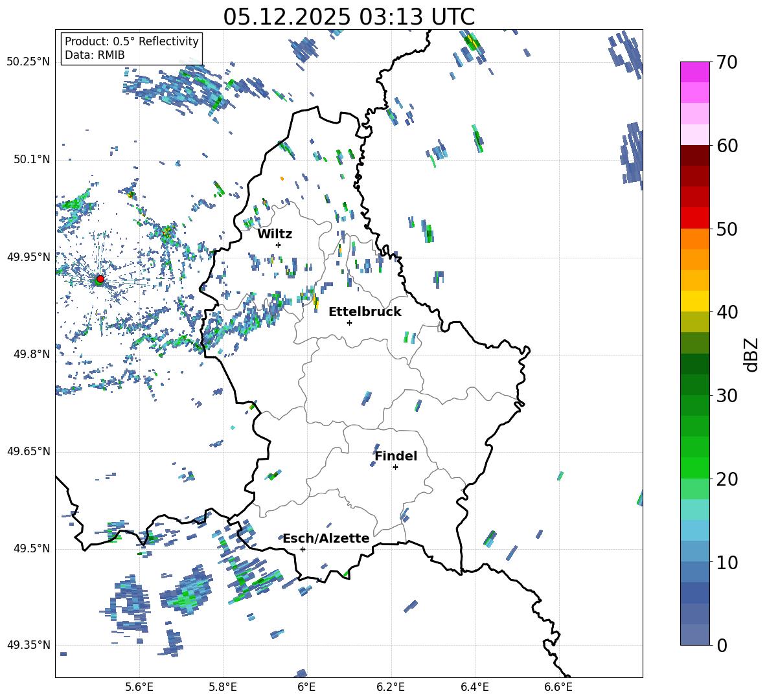Click the 49.95°N latitude label

point(29,256)
